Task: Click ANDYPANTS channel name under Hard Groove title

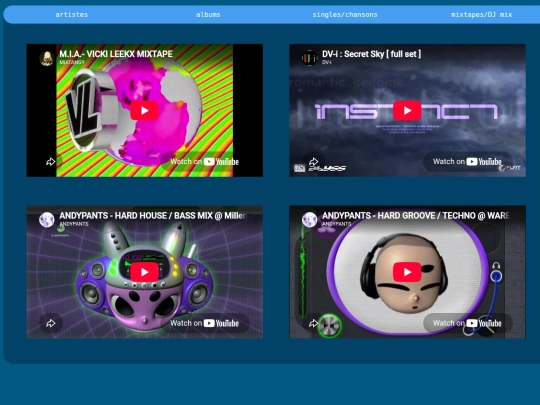Action: [x=336, y=224]
